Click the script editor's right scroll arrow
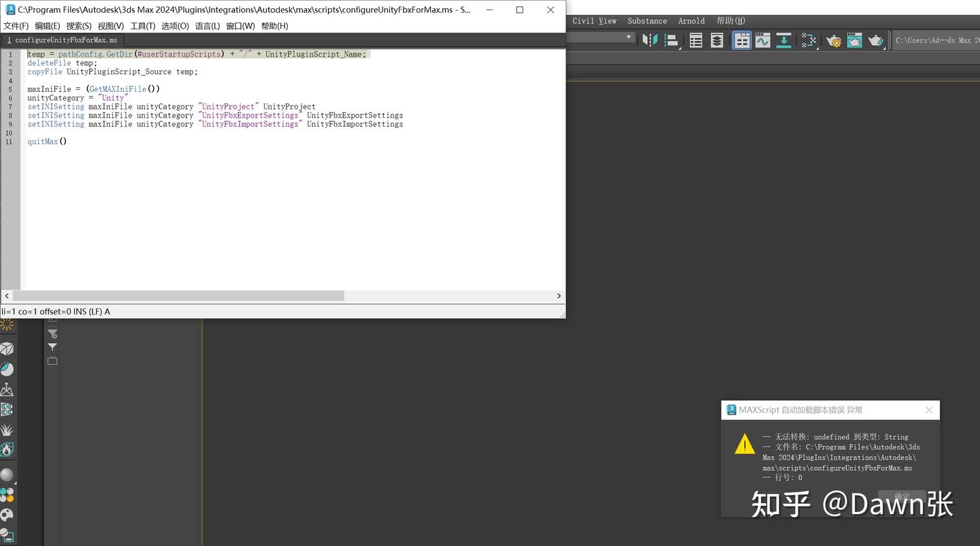 tap(559, 295)
